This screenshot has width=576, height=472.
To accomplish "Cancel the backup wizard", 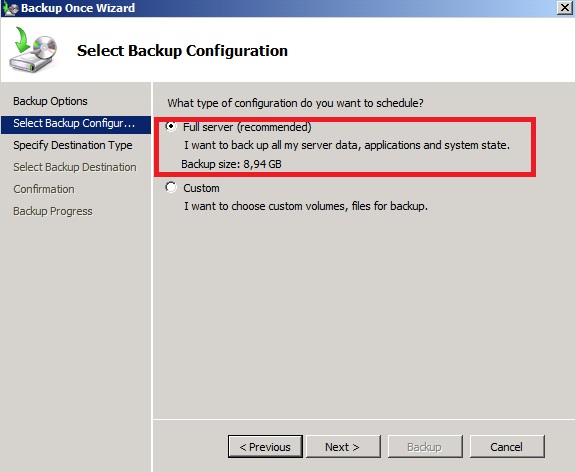I will (x=507, y=447).
